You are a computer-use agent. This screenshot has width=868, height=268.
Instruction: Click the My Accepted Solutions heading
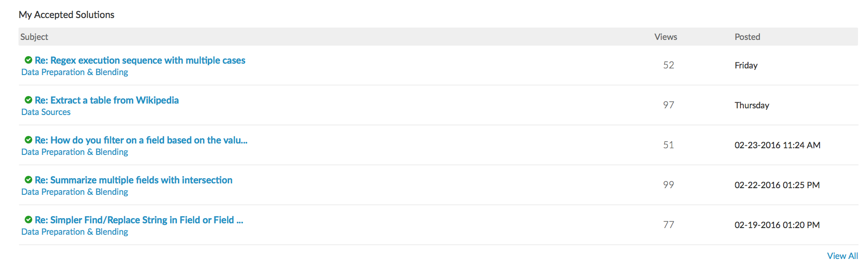tap(66, 15)
